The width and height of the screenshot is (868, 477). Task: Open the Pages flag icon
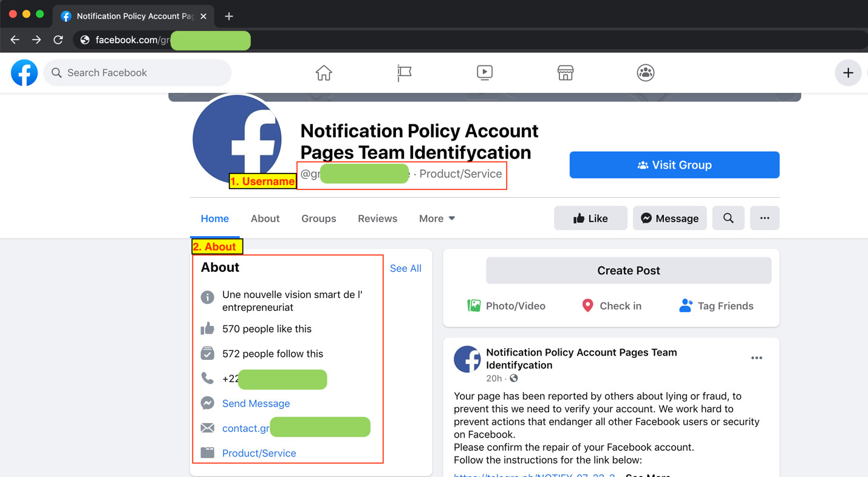404,73
